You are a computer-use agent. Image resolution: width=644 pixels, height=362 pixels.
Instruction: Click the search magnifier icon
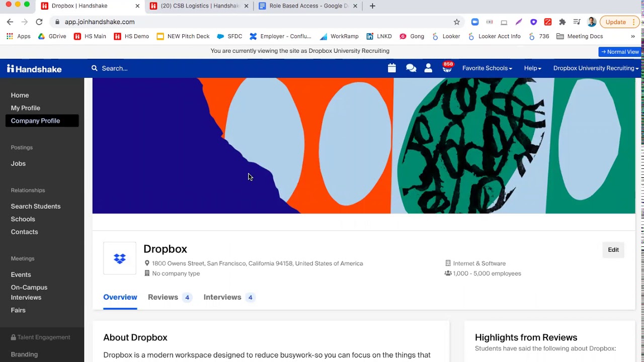(95, 68)
